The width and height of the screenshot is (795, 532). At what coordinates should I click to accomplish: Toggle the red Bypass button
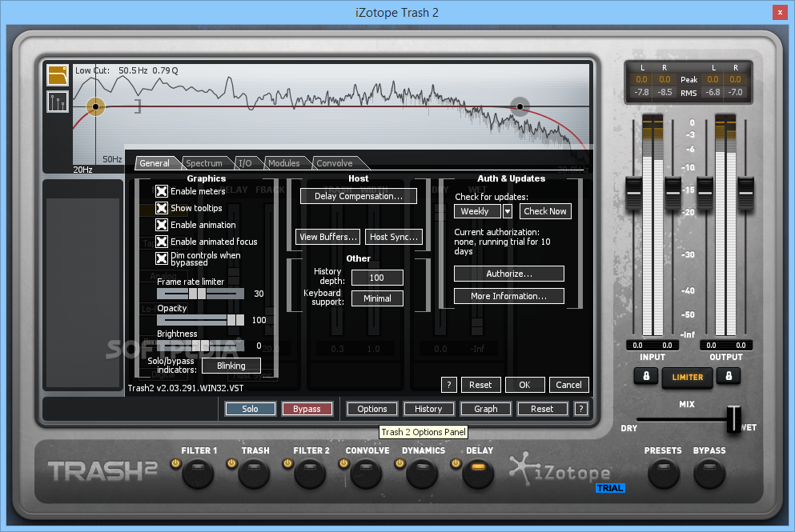(307, 409)
